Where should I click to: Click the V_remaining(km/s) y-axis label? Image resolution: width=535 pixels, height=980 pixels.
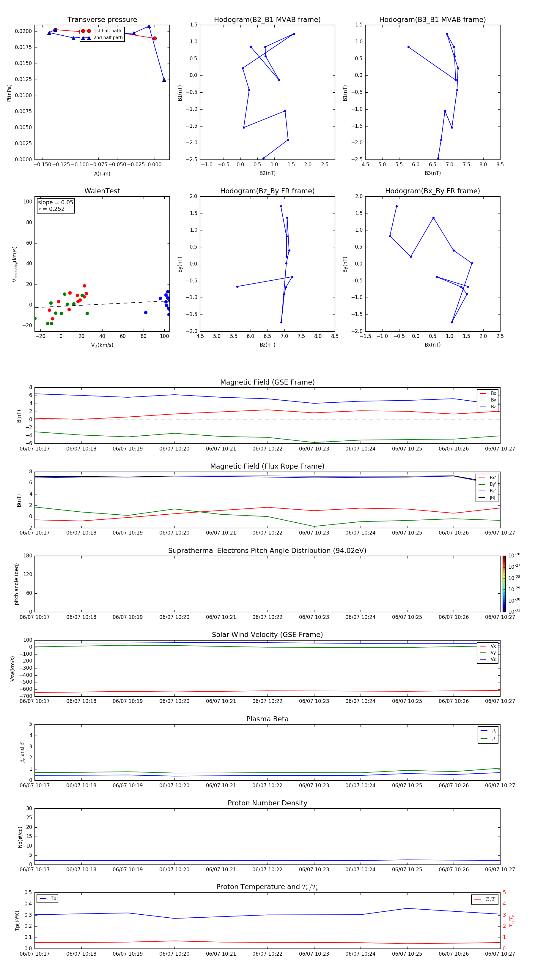coord(15,264)
